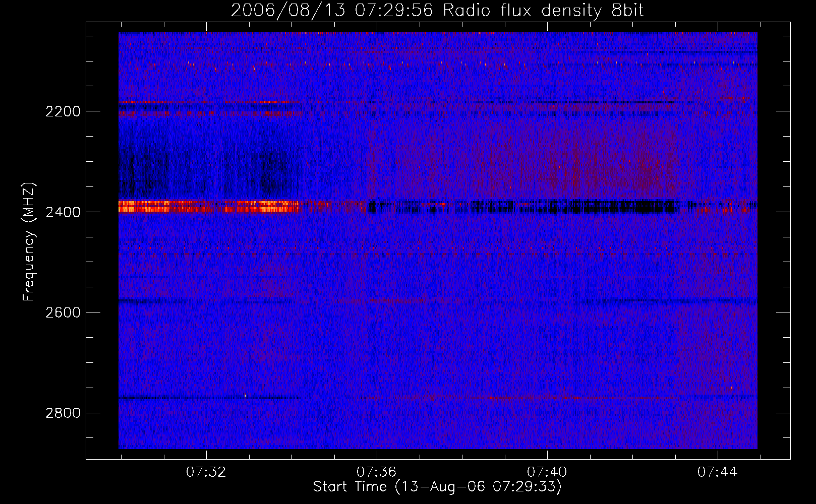816x504 pixels.
Task: Click the 2400 frequency tick label
Action: (x=63, y=212)
